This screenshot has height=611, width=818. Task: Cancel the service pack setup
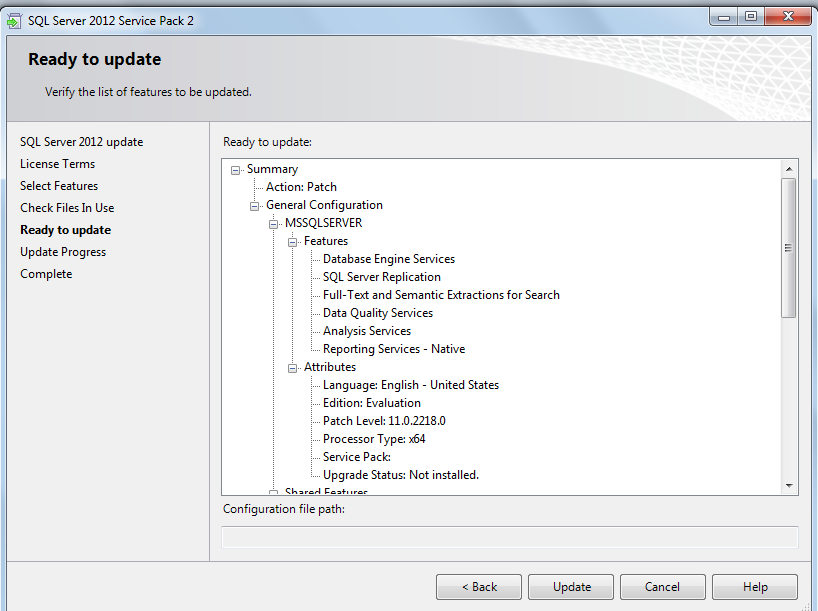(663, 587)
